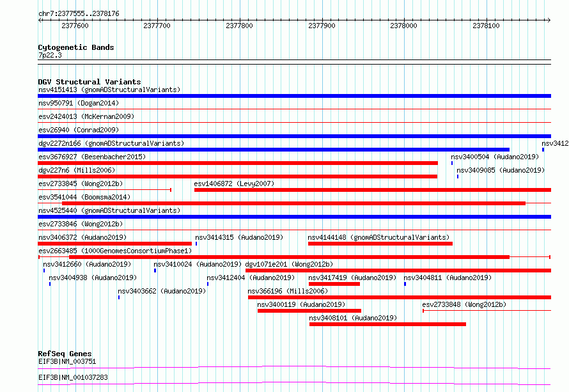Click the nsv4151413 gnomAD blue variant bar
This screenshot has height=392, width=569.
click(x=294, y=96)
